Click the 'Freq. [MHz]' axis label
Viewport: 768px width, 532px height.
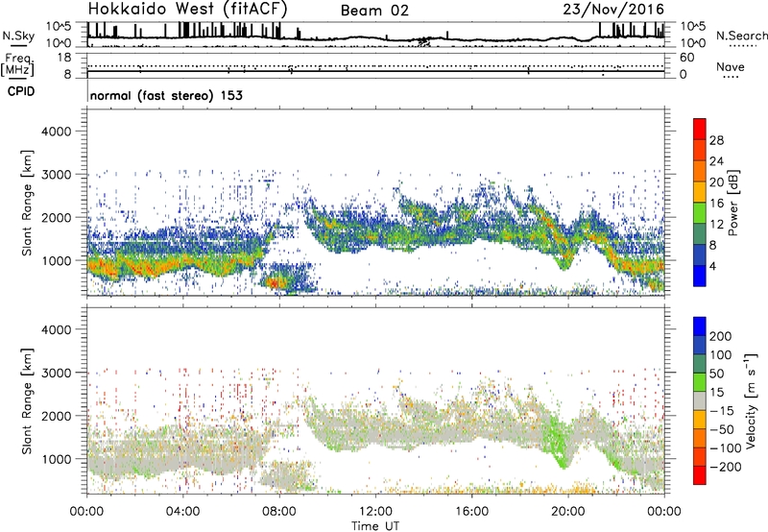pyautogui.click(x=17, y=64)
